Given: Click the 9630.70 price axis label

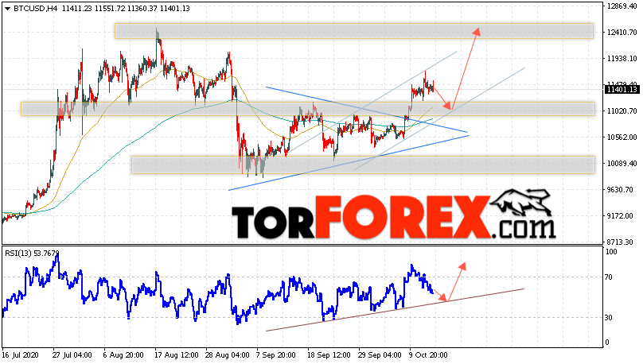Looking at the screenshot, I should point(622,190).
